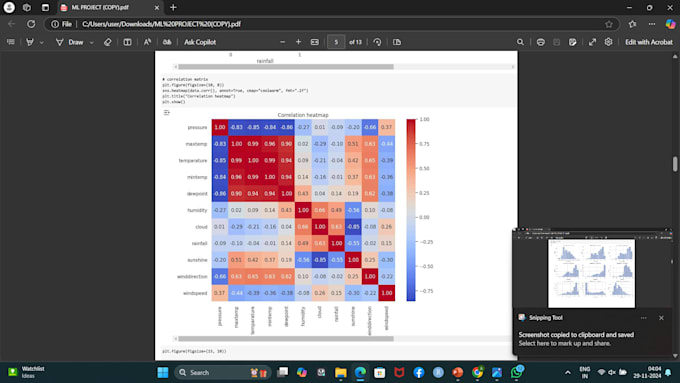The width and height of the screenshot is (680, 383).
Task: Open Read aloud text option
Action: [147, 42]
